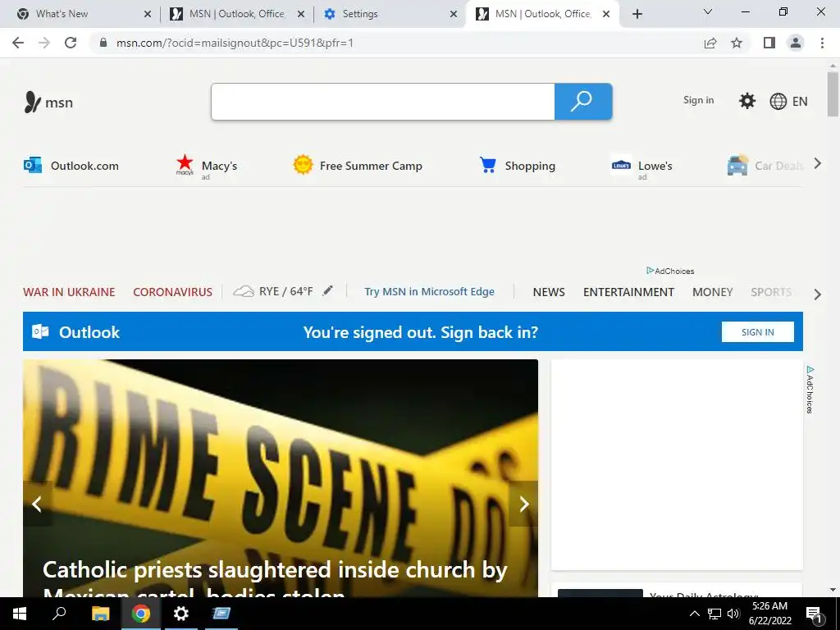Image resolution: width=840 pixels, height=630 pixels.
Task: Click the page vertical scrollbar thumb
Action: click(x=833, y=94)
